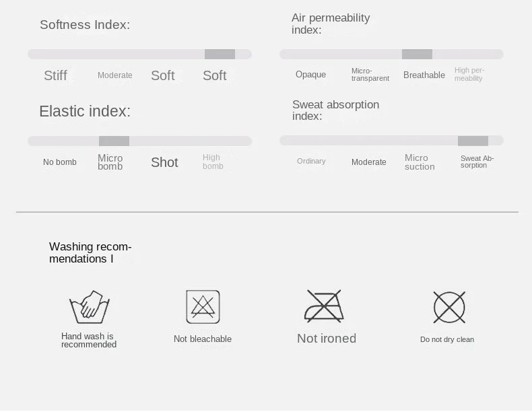
Task: Click the 'Breathable' permeability label
Action: (424, 75)
